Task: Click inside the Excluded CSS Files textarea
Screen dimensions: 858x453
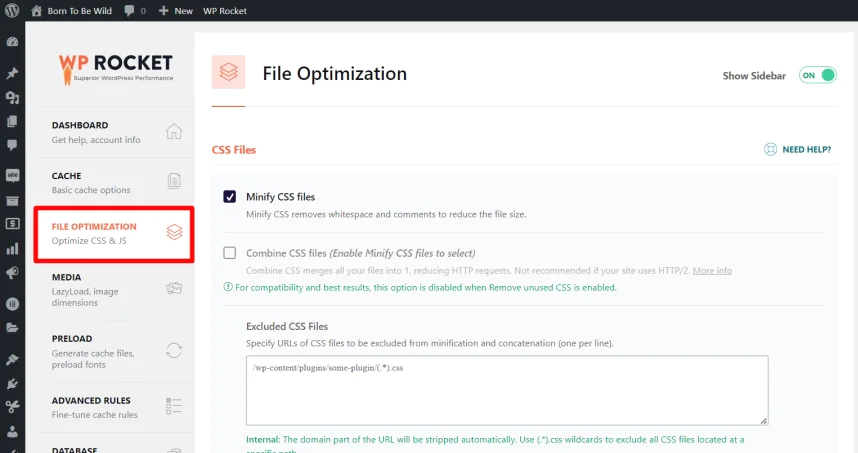Action: [506, 390]
